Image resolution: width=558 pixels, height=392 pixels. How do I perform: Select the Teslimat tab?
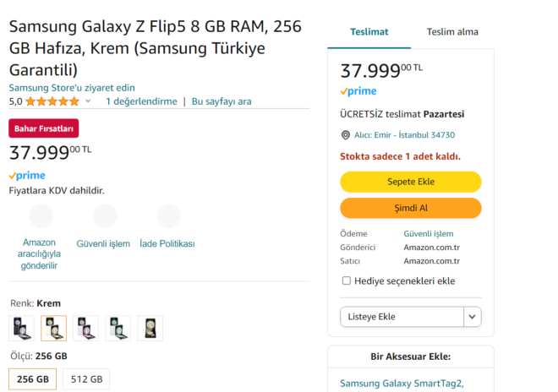[x=369, y=32]
